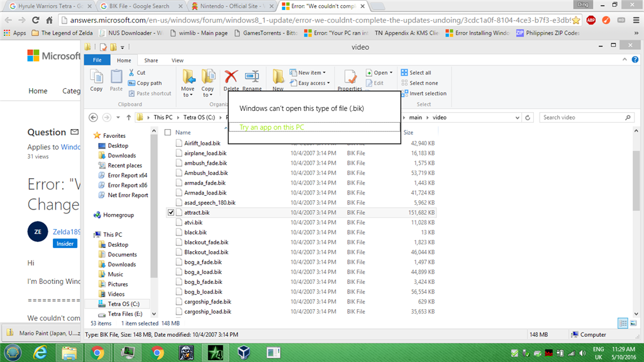Open Tetra OS (C:) drive in tree

[x=123, y=304]
